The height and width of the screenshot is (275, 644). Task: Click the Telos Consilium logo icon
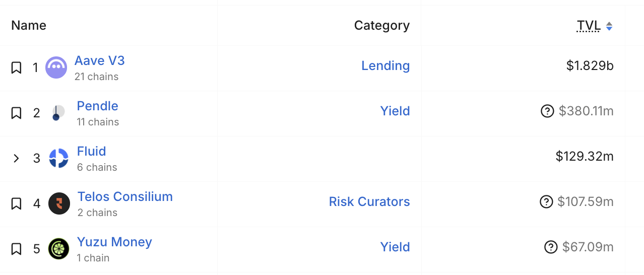pos(59,203)
